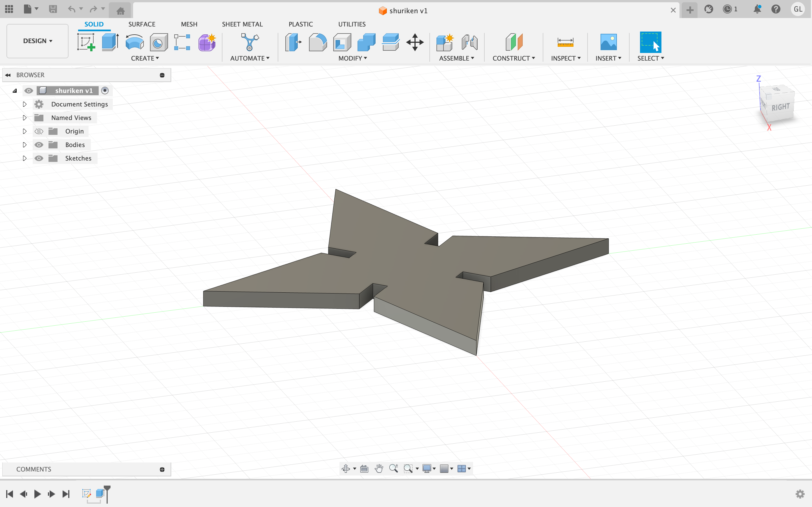Switch to the SHEET METAL tab
Screen dimensions: 812x507
242,24
